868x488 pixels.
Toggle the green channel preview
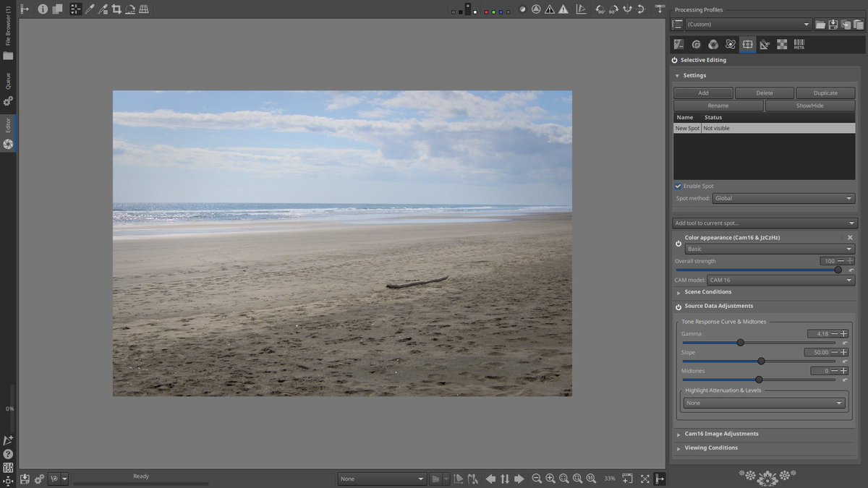click(495, 12)
